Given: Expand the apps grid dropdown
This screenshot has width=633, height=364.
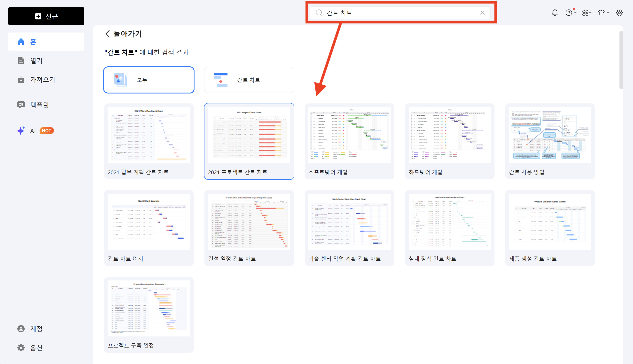Looking at the screenshot, I should click(x=586, y=13).
